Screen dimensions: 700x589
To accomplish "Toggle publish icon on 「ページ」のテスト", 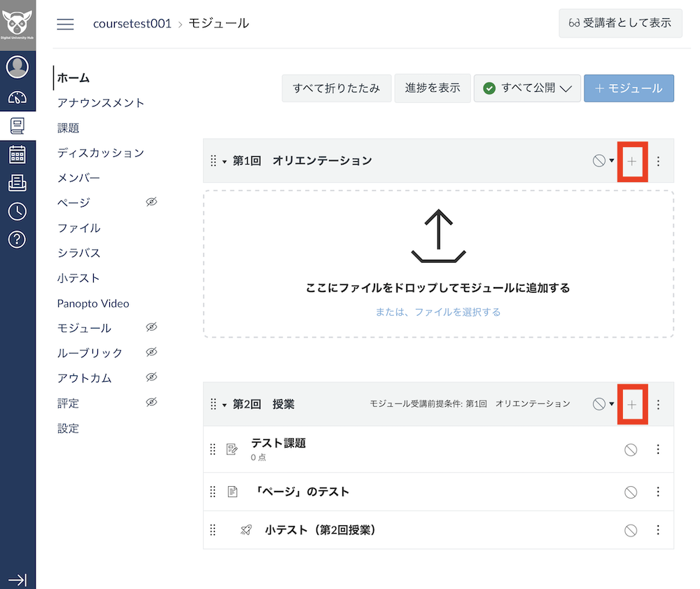I will 631,492.
